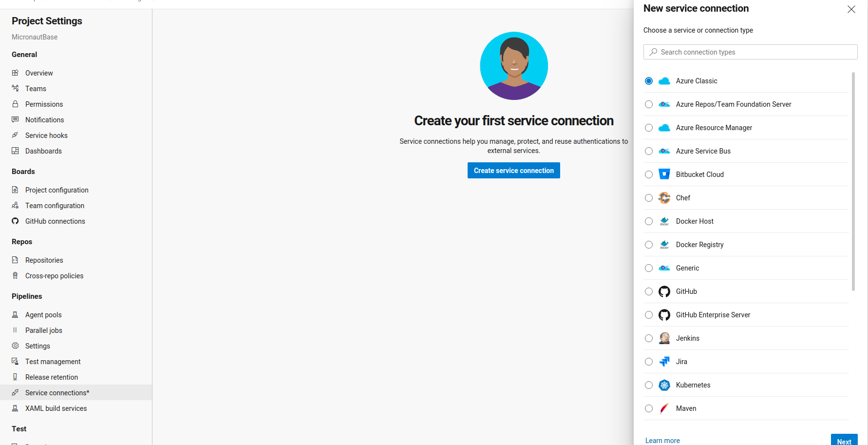Screen dimensions: 868x445
Task: Click the Docker Host connection type label
Action: point(695,221)
